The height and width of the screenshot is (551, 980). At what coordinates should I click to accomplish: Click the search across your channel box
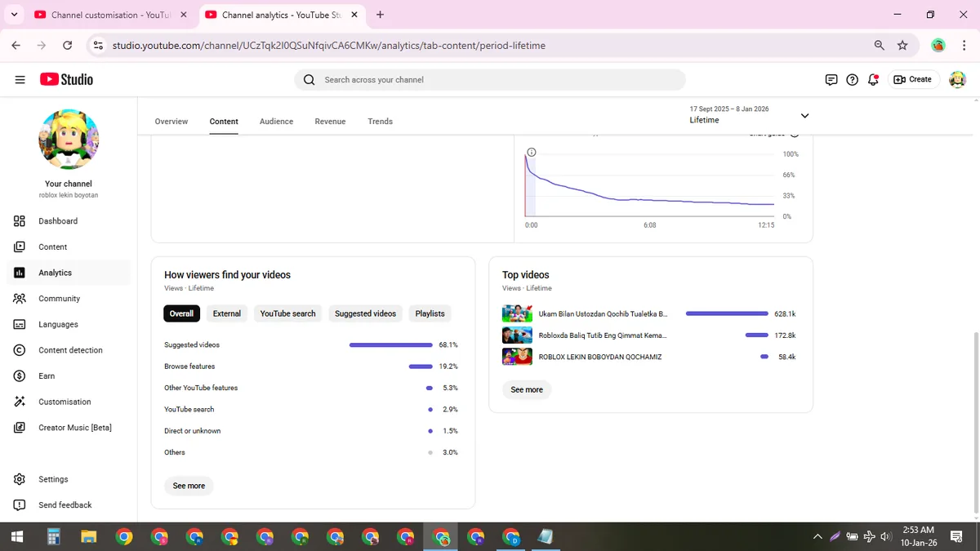pyautogui.click(x=489, y=79)
